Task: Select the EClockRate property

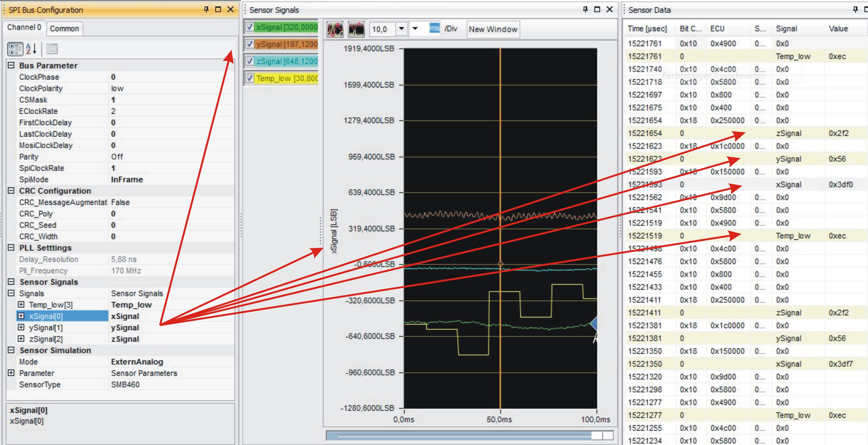Action: coord(125,111)
